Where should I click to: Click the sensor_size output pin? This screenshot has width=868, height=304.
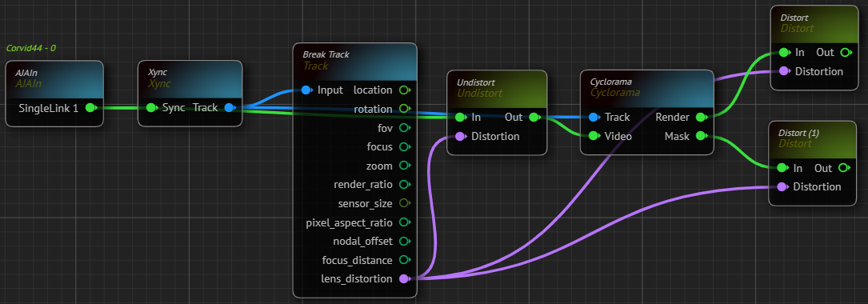coord(403,203)
